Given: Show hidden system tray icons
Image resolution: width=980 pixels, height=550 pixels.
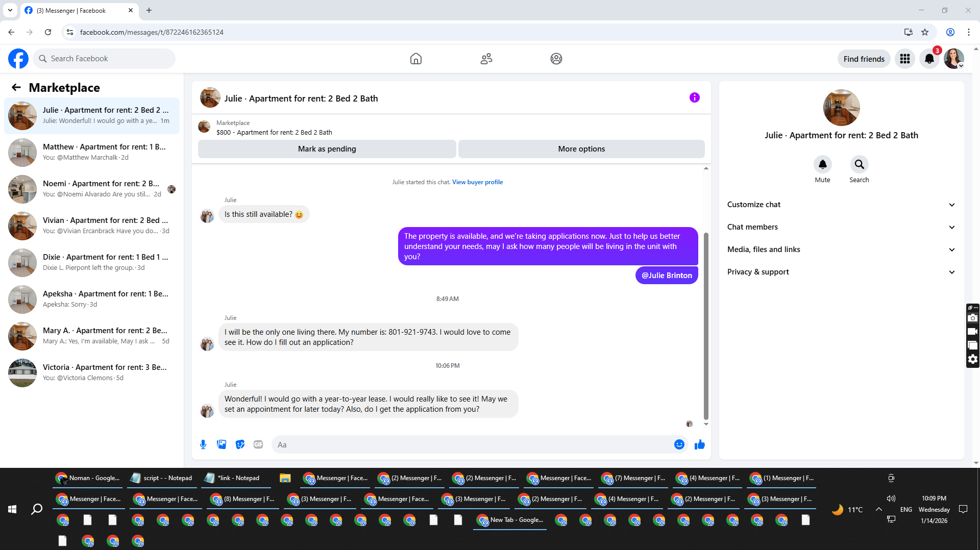Looking at the screenshot, I should (879, 509).
